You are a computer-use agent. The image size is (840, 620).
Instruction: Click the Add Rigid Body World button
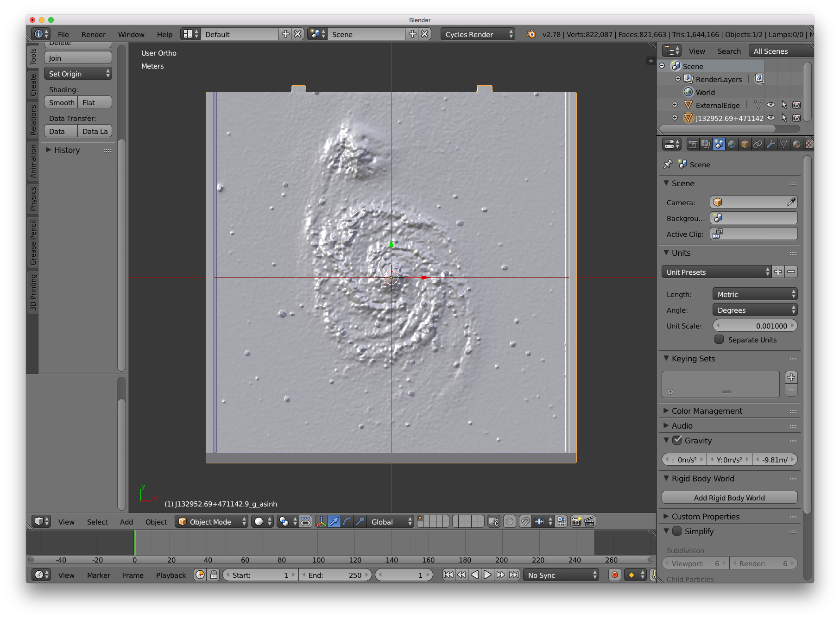pos(729,497)
